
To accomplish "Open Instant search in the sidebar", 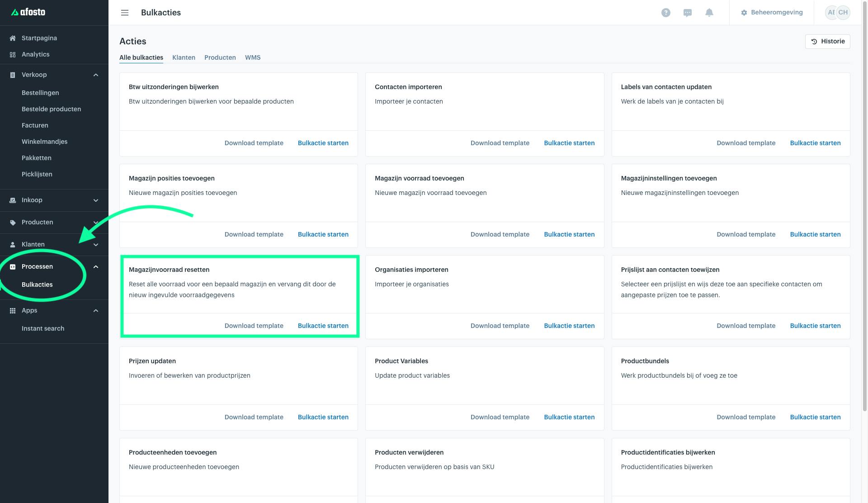I will [x=43, y=328].
